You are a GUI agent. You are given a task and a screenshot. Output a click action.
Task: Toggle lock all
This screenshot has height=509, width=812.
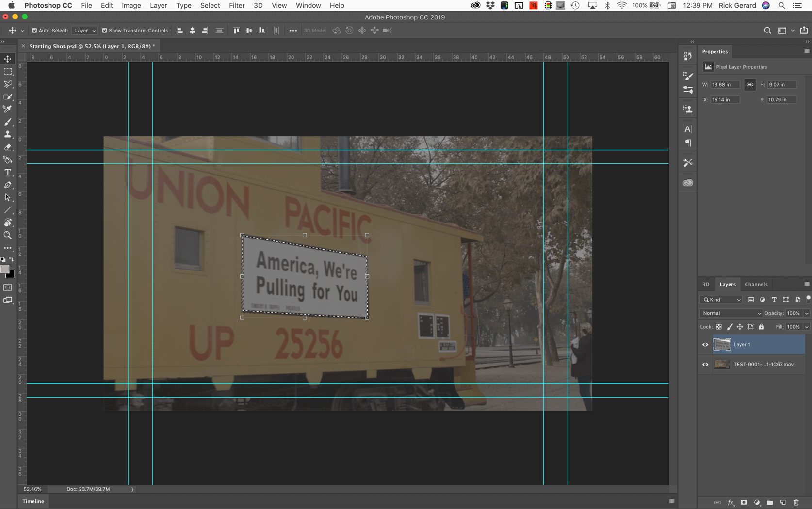pyautogui.click(x=762, y=327)
